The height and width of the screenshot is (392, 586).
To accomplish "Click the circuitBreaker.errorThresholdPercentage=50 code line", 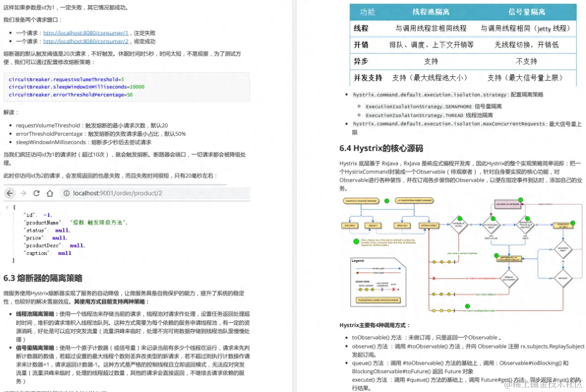I will [x=70, y=94].
